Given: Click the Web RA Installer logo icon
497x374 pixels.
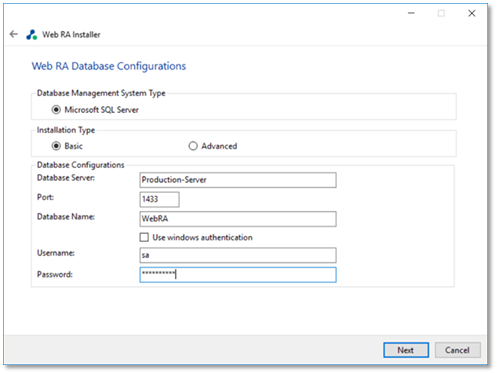Looking at the screenshot, I should pos(32,34).
